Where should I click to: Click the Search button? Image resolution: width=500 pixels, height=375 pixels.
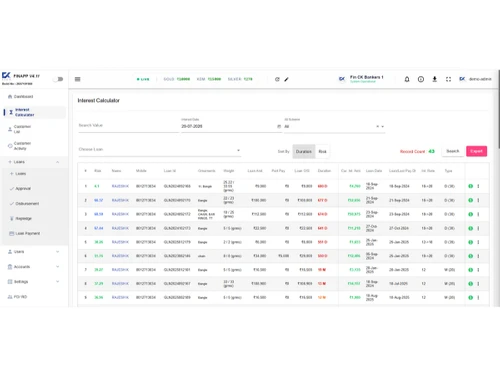(x=453, y=151)
